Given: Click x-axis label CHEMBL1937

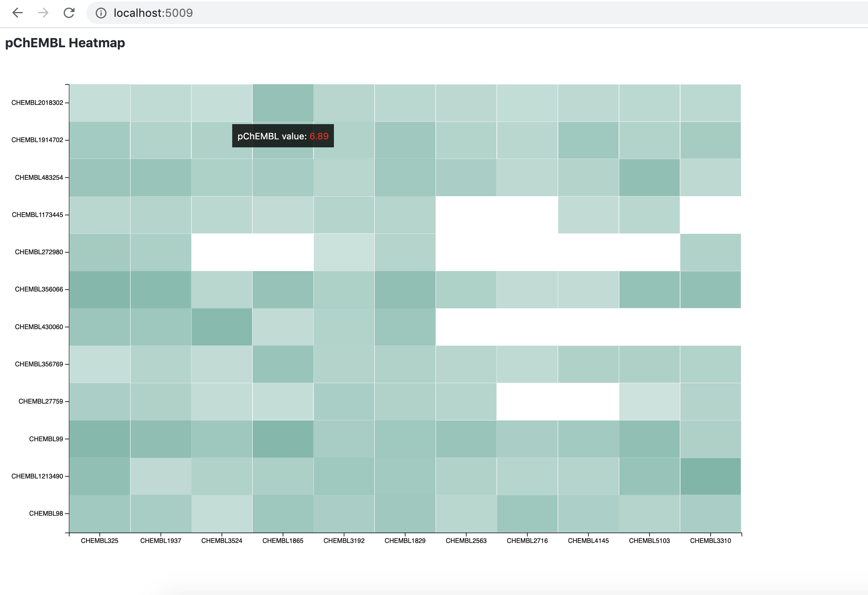Looking at the screenshot, I should click(161, 541).
